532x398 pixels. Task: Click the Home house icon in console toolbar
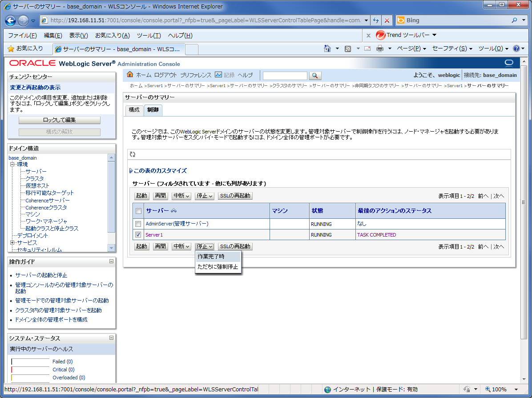[x=130, y=75]
